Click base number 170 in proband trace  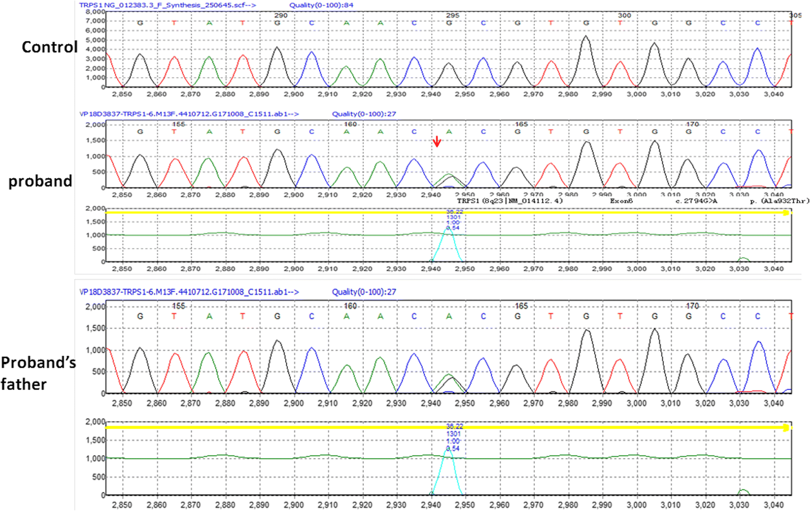pyautogui.click(x=692, y=124)
